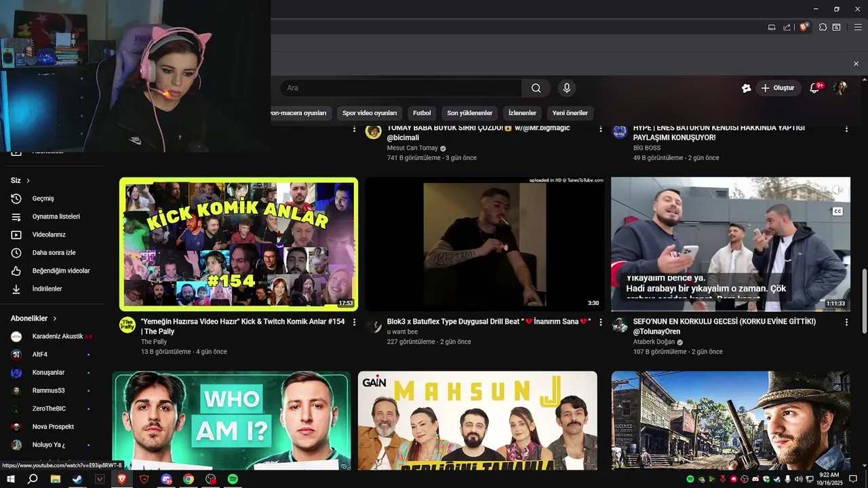Open Blok3 x Batuflex video title link
This screenshot has height=488, width=868.
tap(488, 321)
